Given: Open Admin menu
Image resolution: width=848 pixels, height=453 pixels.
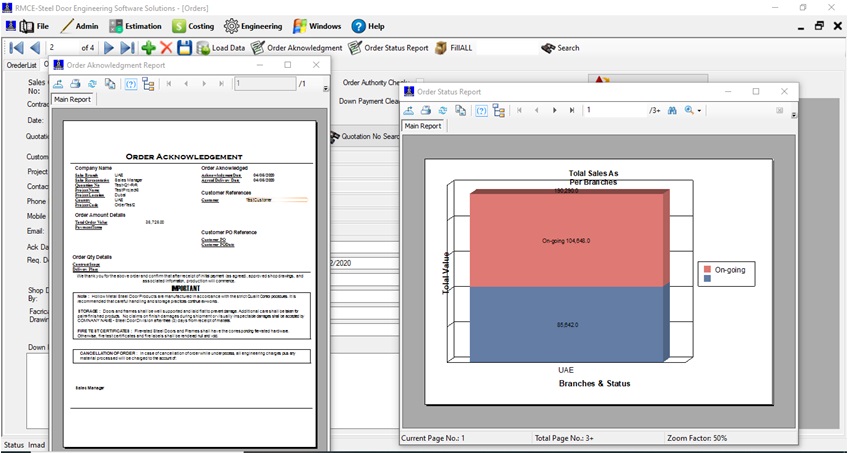Looking at the screenshot, I should (80, 26).
